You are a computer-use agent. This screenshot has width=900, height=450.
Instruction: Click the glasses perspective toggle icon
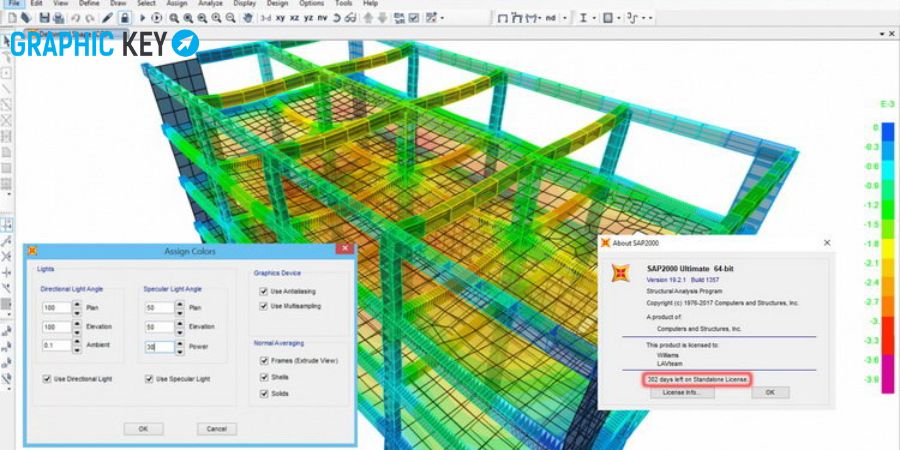350,18
